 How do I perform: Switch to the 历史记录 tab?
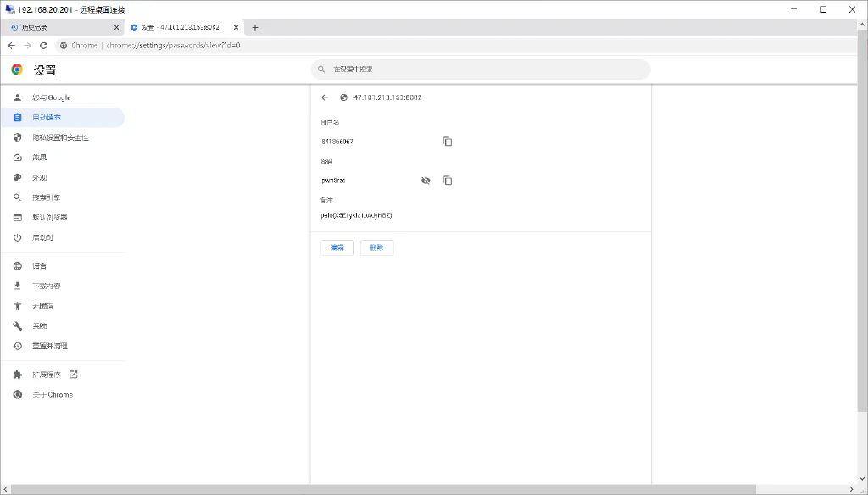[61, 27]
